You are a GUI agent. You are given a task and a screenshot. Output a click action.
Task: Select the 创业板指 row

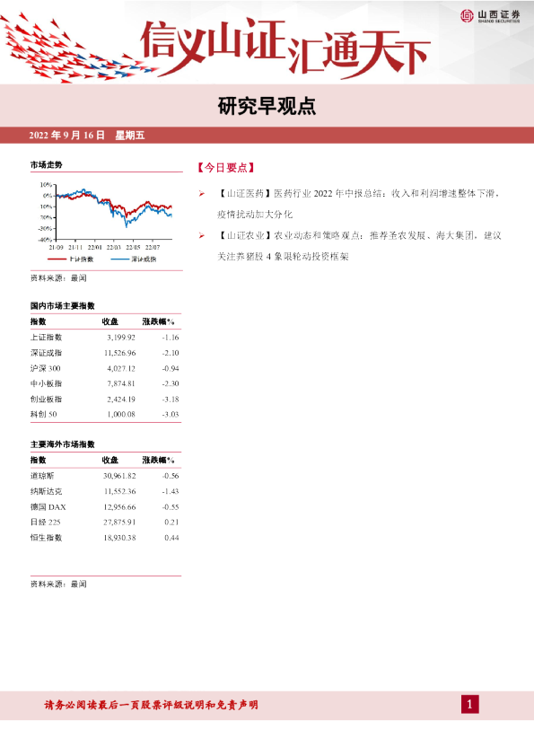click(x=105, y=400)
